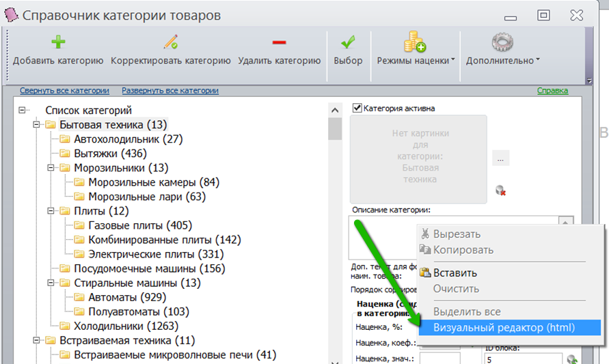Click the ... browse picture button

click(500, 158)
